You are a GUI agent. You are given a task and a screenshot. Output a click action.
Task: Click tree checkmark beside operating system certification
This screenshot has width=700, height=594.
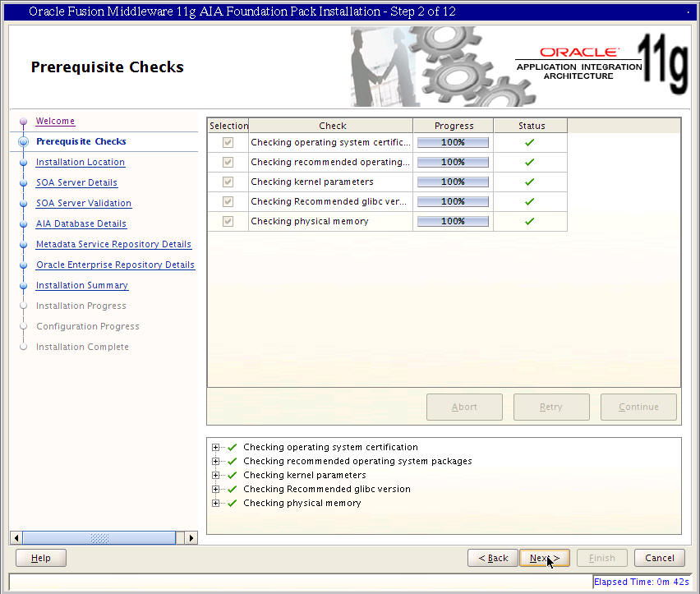tap(233, 447)
